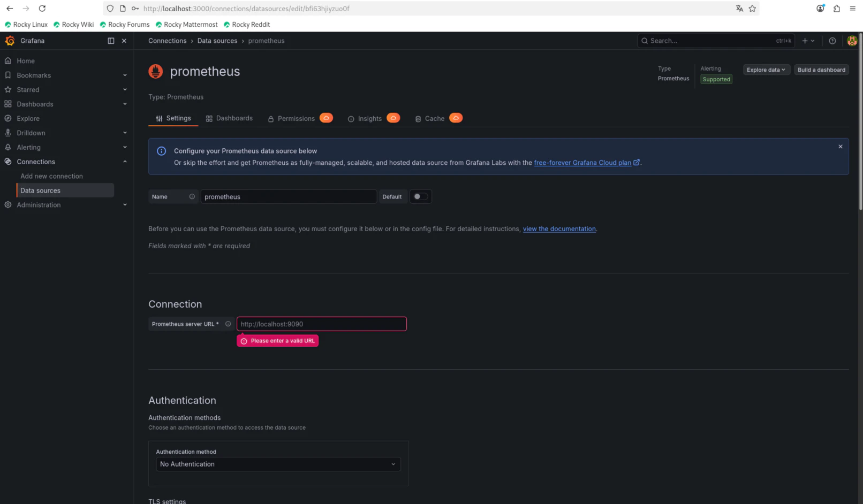Open Home from the sidebar
863x504 pixels.
(x=26, y=61)
